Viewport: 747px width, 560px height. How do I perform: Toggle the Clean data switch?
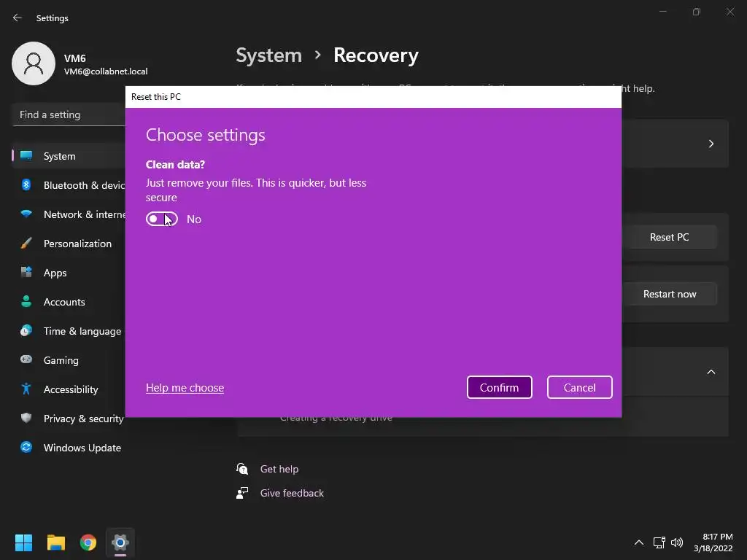[161, 219]
